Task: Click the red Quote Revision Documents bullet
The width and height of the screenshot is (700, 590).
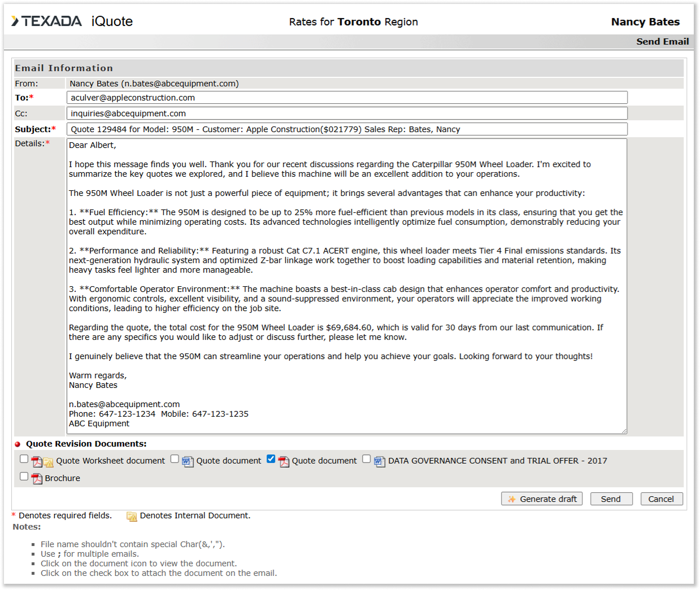Action: pyautogui.click(x=18, y=444)
